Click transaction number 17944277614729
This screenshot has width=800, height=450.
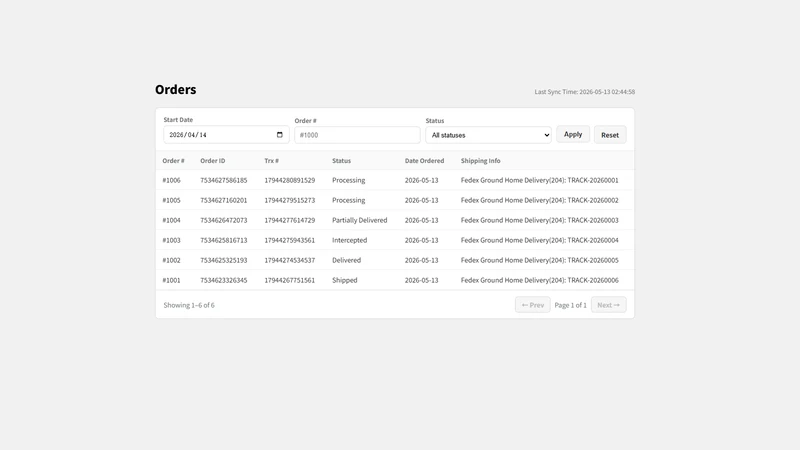[x=290, y=220]
